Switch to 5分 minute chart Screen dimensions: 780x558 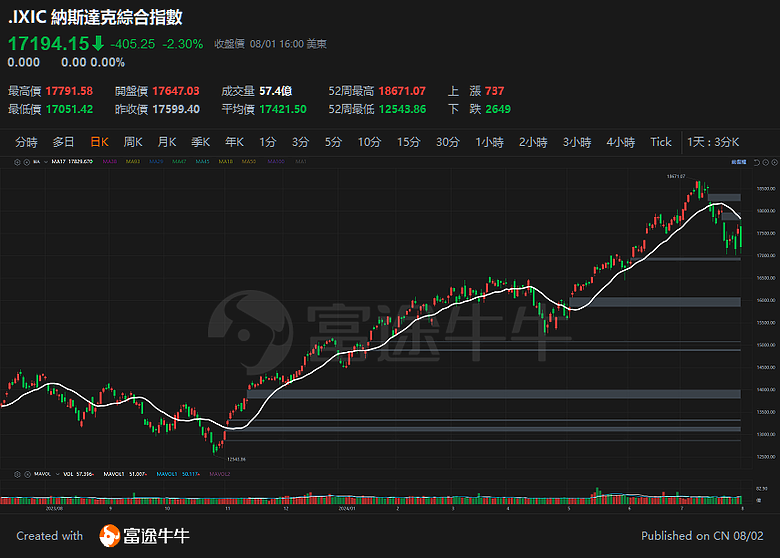coord(333,142)
